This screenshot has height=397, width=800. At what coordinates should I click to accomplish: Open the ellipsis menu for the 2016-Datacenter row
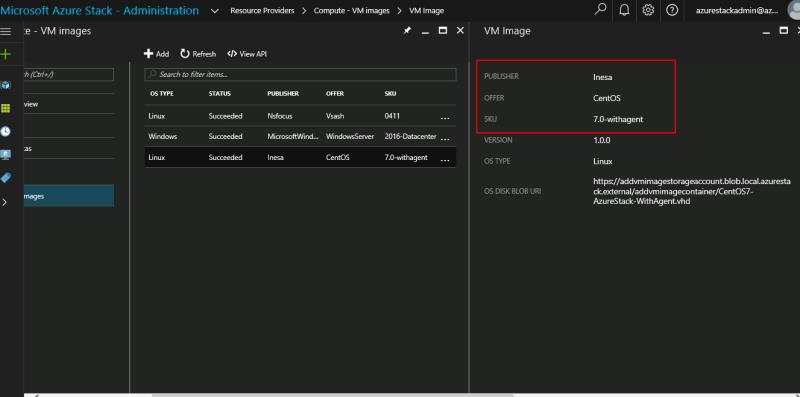[445, 139]
